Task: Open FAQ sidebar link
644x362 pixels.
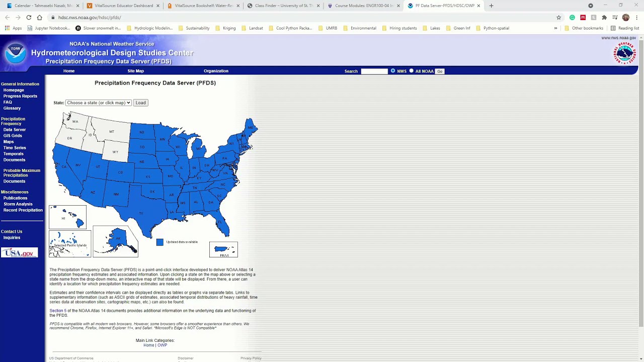Action: tap(8, 102)
